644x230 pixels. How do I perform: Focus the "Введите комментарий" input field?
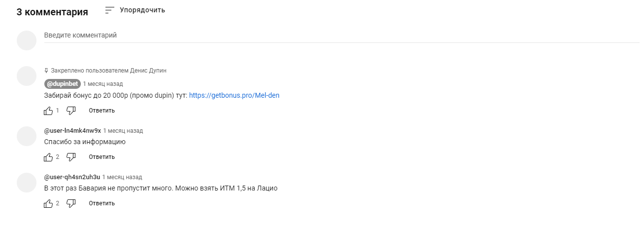pyautogui.click(x=342, y=36)
